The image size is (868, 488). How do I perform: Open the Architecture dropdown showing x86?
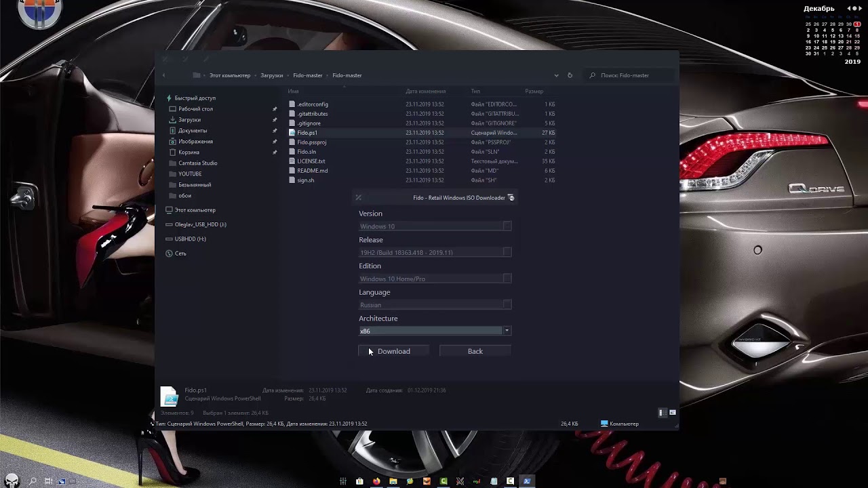(x=435, y=331)
